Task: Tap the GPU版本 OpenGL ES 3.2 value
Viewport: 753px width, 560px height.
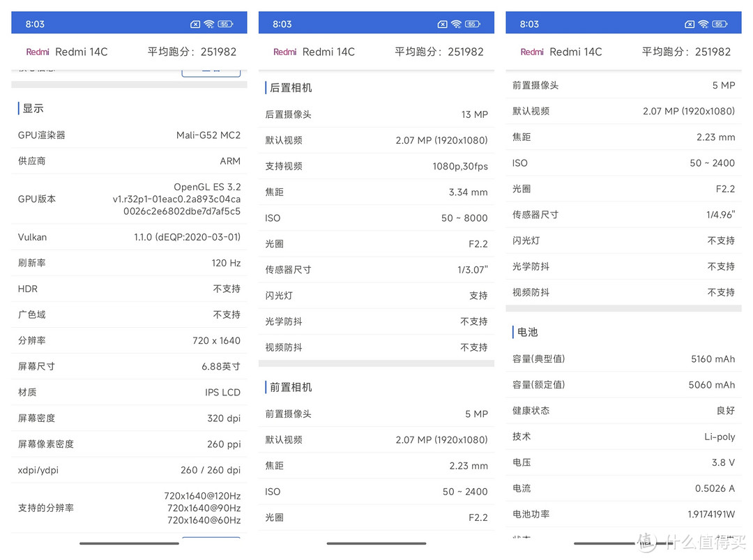Action: (176, 199)
